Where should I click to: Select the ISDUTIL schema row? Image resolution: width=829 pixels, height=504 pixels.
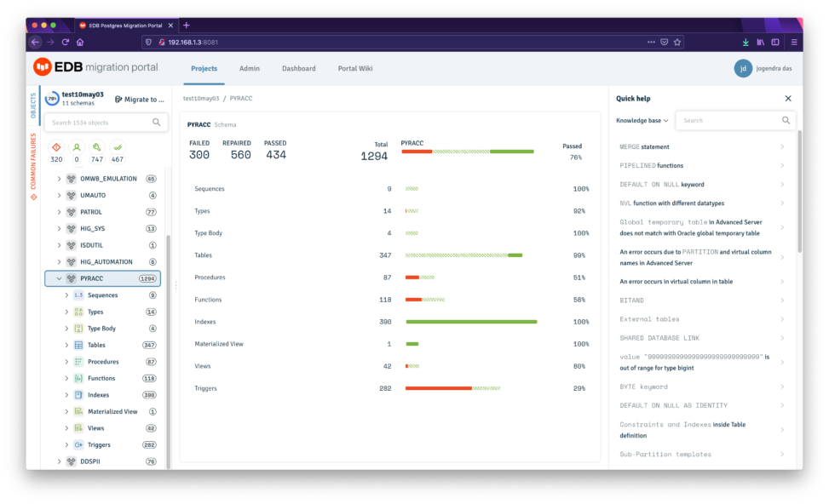pyautogui.click(x=103, y=245)
